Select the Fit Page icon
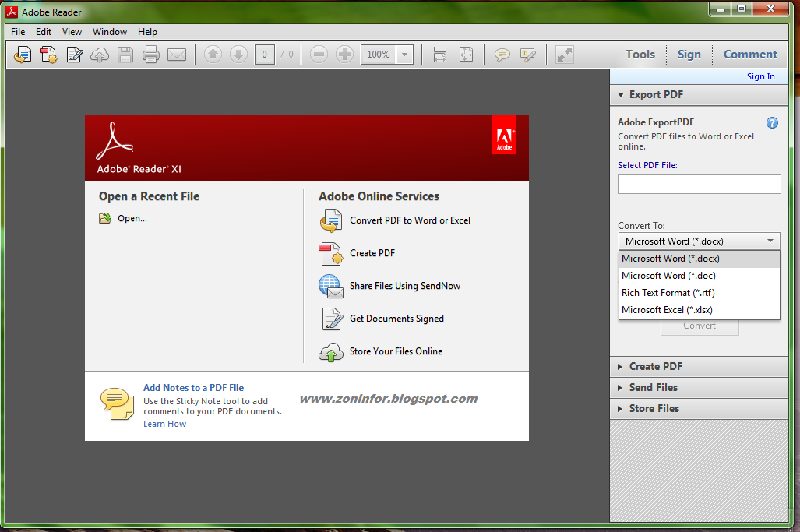Viewport: 800px width, 532px height. (465, 55)
